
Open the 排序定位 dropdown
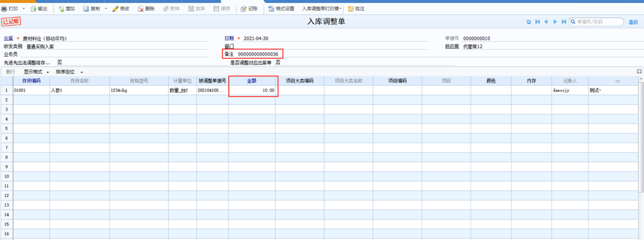coord(69,72)
